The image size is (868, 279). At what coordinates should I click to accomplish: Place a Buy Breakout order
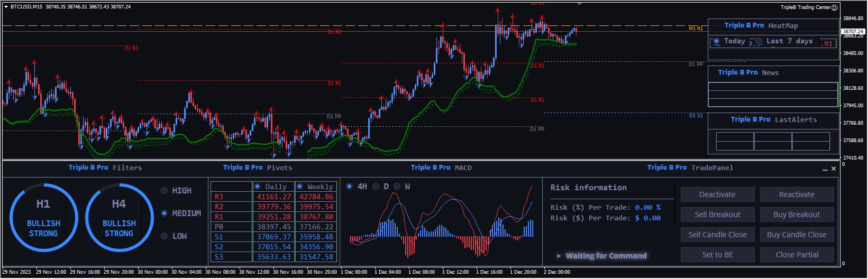(797, 215)
